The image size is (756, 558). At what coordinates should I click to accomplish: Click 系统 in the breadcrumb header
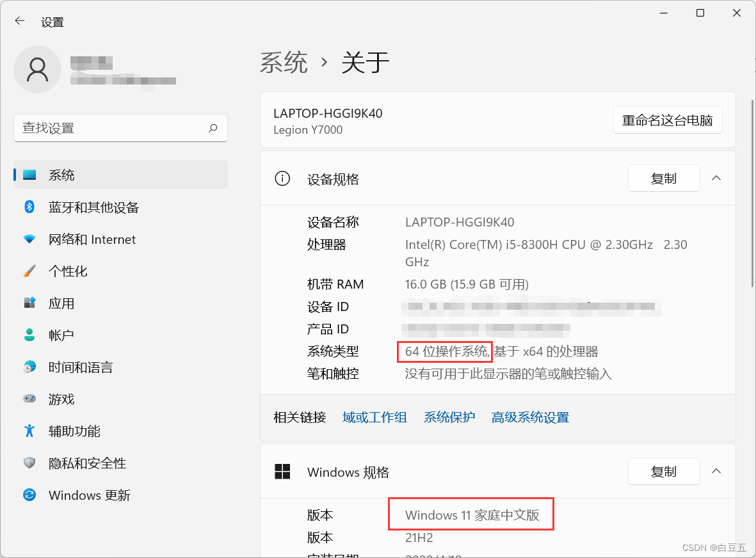tap(284, 63)
